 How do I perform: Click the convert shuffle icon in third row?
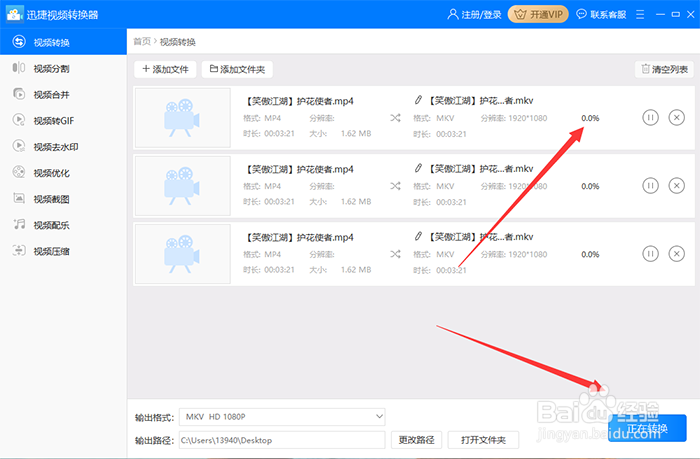(x=395, y=254)
